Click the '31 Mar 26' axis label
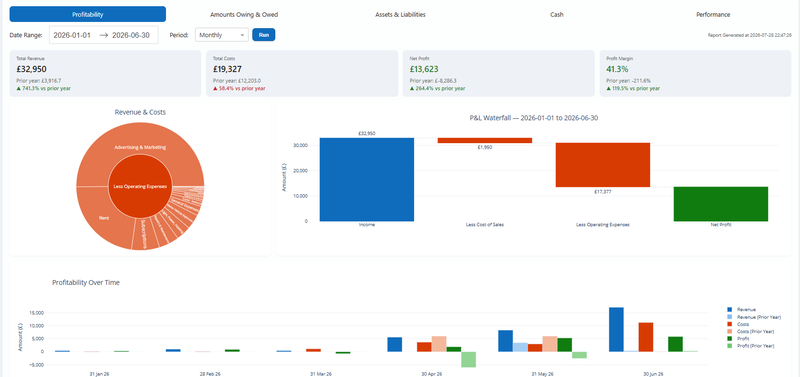800x377 pixels. (x=321, y=374)
